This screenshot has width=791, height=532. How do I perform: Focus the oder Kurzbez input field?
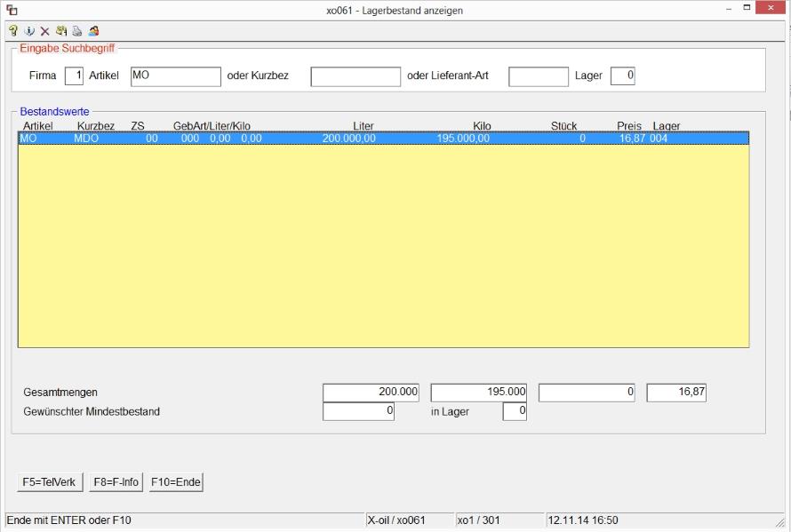pyautogui.click(x=356, y=76)
